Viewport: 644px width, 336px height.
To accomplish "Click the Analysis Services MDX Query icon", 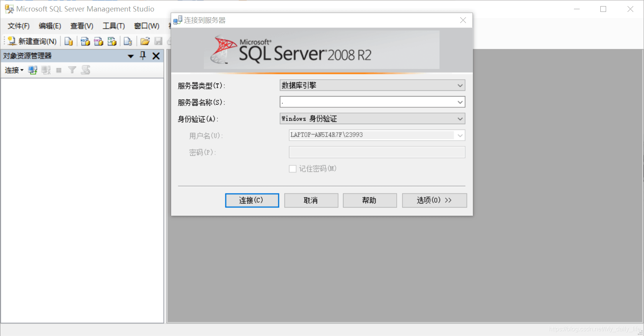I will pyautogui.click(x=85, y=41).
